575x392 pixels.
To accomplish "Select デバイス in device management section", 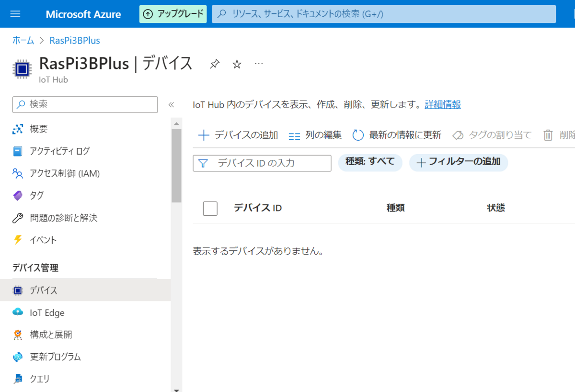I will coord(85,290).
